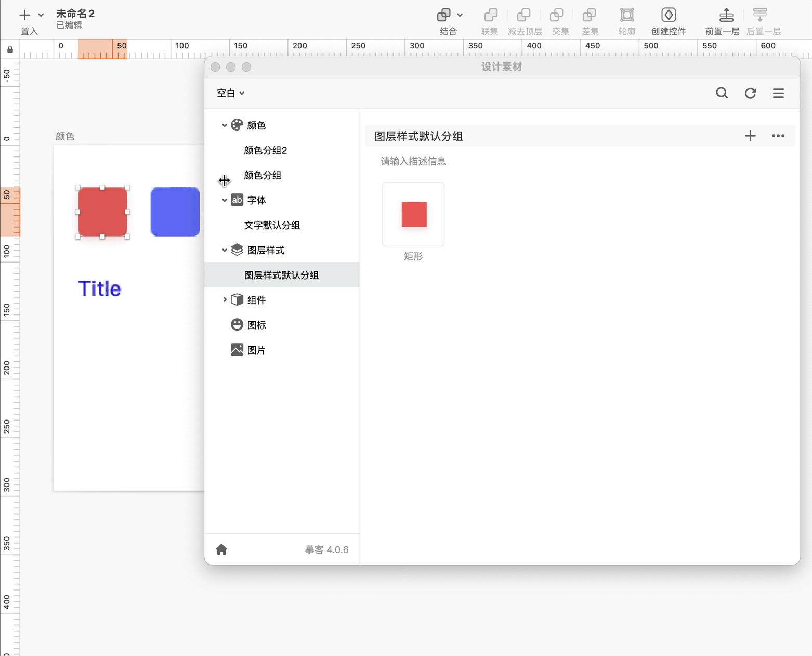The image size is (812, 656).
Task: Open the 空白 library dropdown
Action: click(x=230, y=93)
